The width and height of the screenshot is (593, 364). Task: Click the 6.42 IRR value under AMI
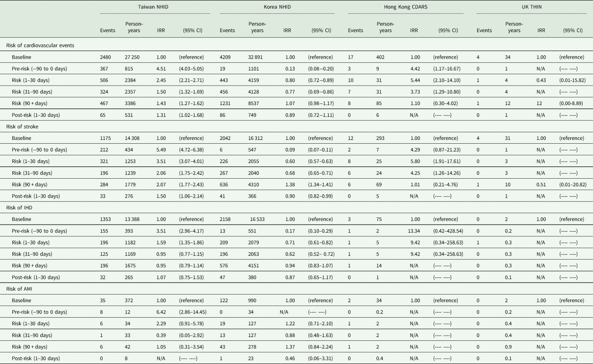[161, 312]
